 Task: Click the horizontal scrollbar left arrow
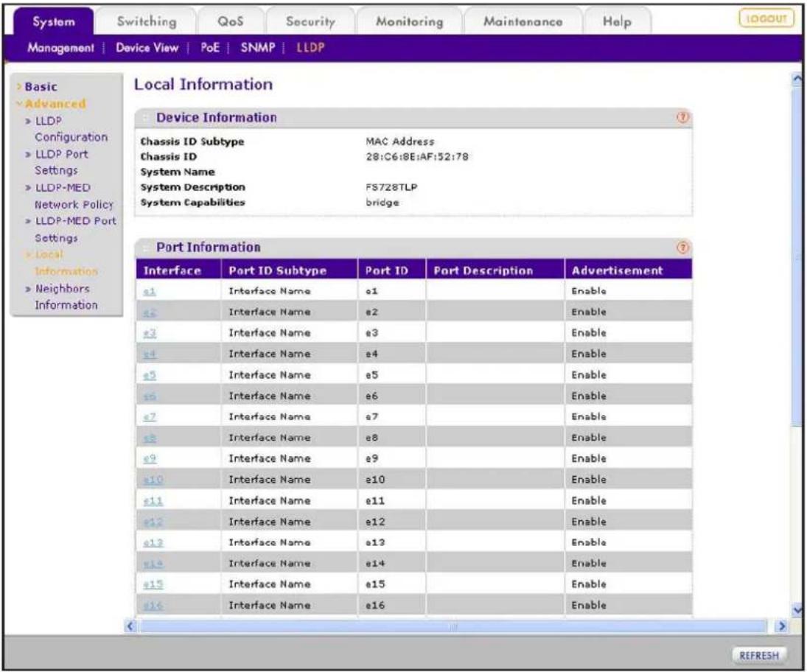[x=130, y=626]
